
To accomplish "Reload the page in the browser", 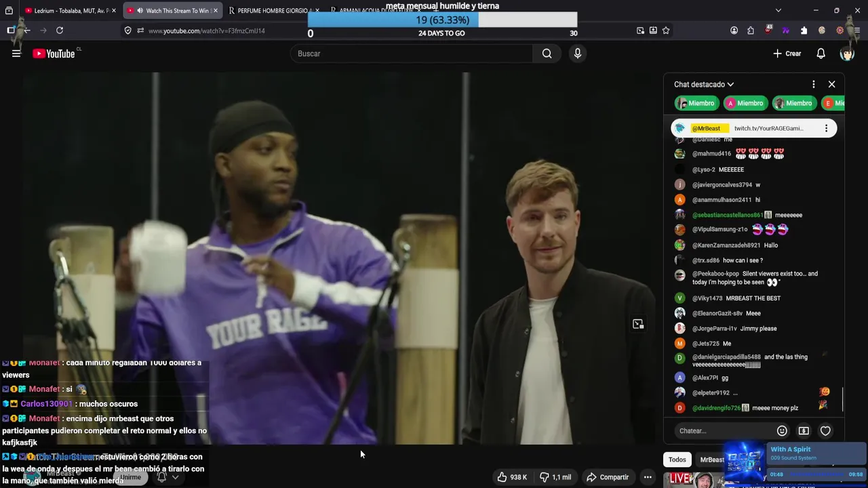I will point(60,30).
